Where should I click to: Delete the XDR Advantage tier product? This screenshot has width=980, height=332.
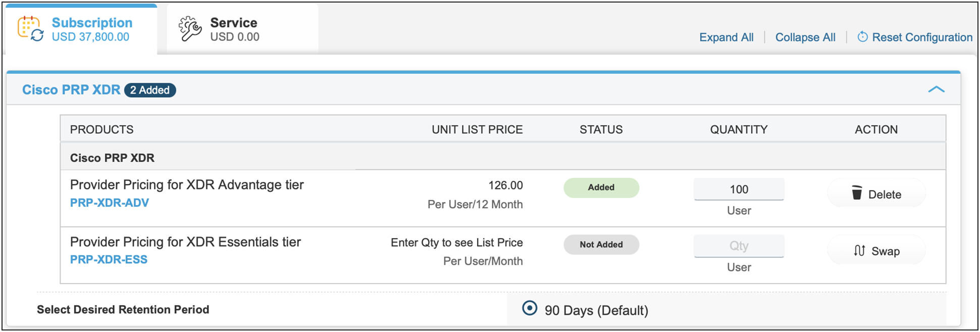pyautogui.click(x=876, y=194)
